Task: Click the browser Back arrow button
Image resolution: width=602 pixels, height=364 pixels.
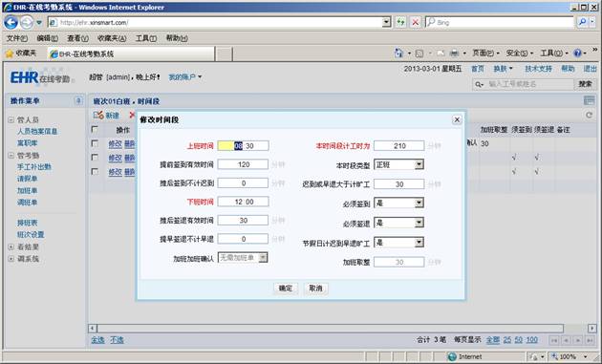Action: 11,23
